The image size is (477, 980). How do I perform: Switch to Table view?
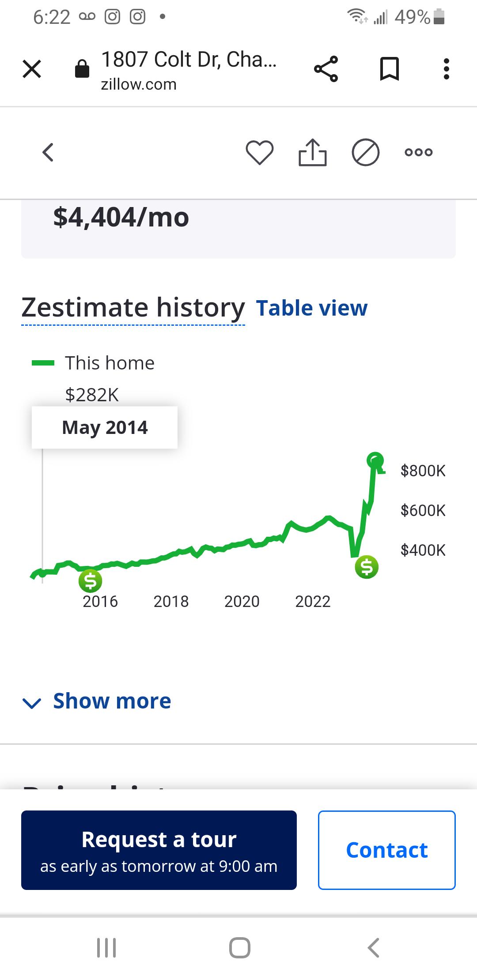(311, 308)
